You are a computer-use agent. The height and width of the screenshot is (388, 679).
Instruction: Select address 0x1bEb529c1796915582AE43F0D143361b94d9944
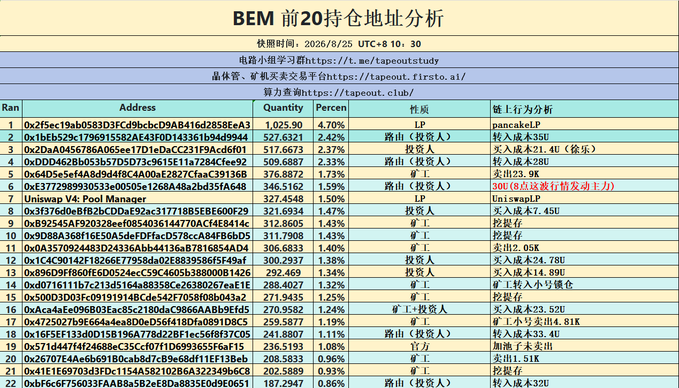[138, 137]
